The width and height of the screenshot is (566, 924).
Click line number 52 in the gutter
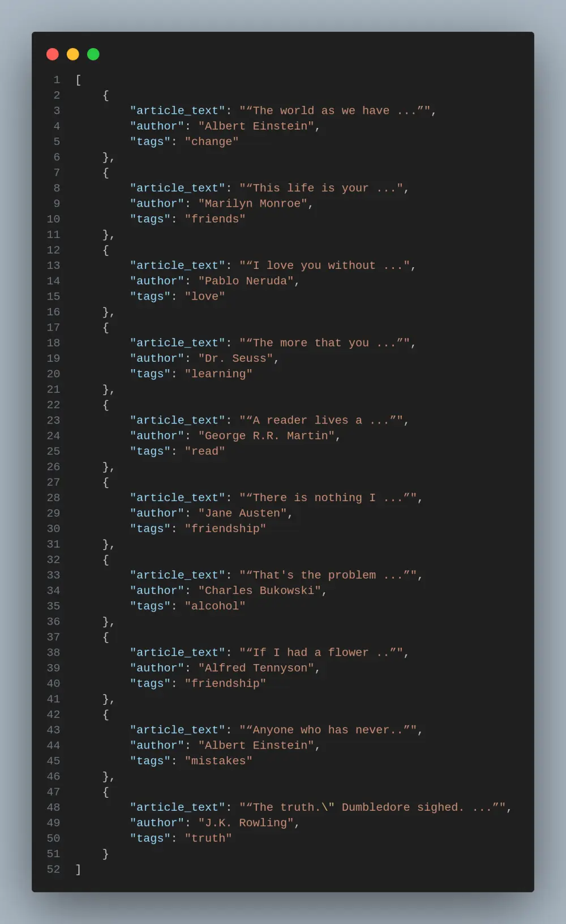pyautogui.click(x=53, y=869)
